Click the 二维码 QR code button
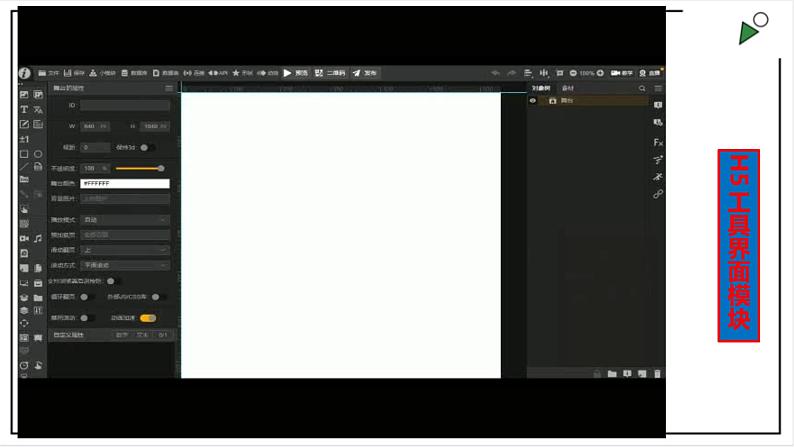The width and height of the screenshot is (794, 447). click(x=330, y=73)
